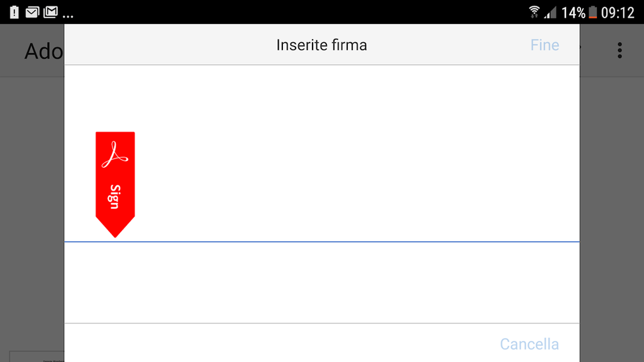The width and height of the screenshot is (644, 362).
Task: Tap the ellipsis for more notifications
Action: (68, 16)
